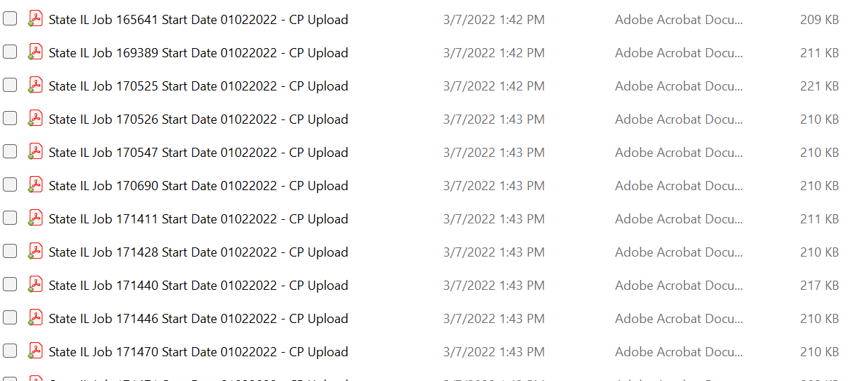868x381 pixels.
Task: Open State IL Job 169389 CP Upload file
Action: 199,53
